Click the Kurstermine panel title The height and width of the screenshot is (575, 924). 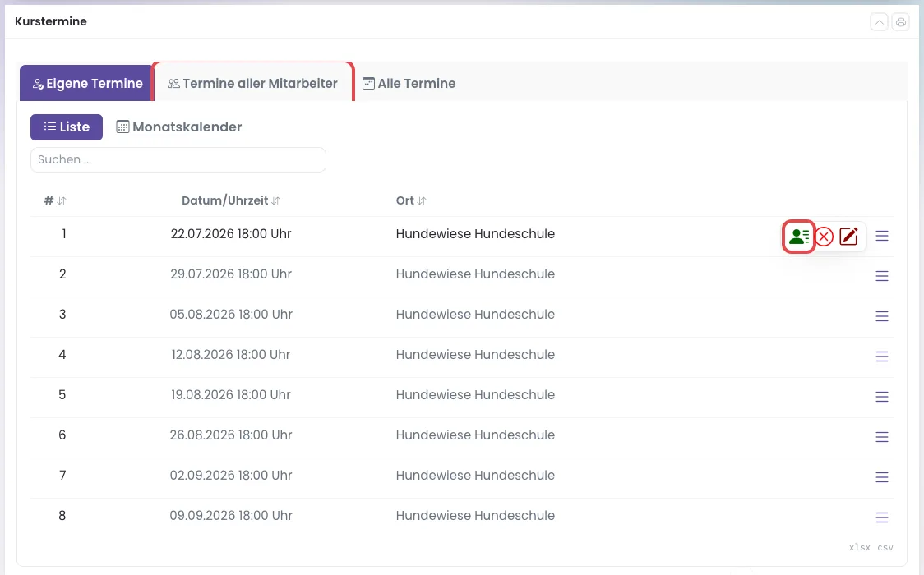coord(51,22)
